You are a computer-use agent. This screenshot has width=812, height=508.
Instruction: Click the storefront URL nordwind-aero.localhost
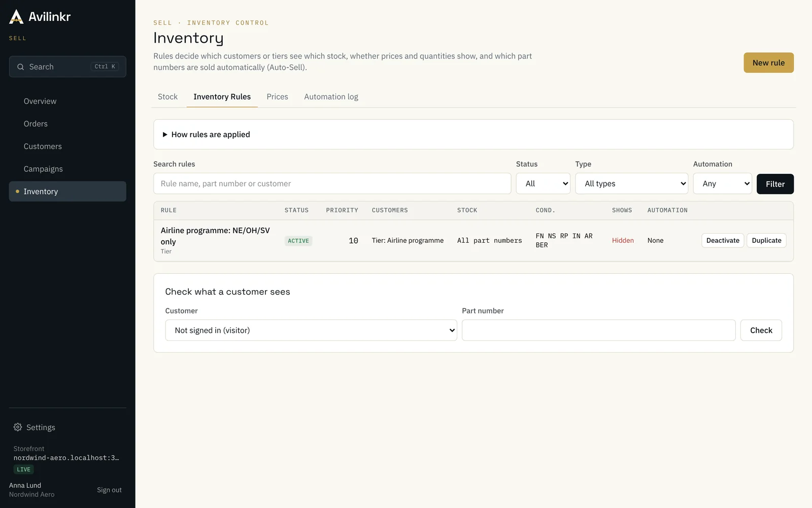[x=66, y=458]
